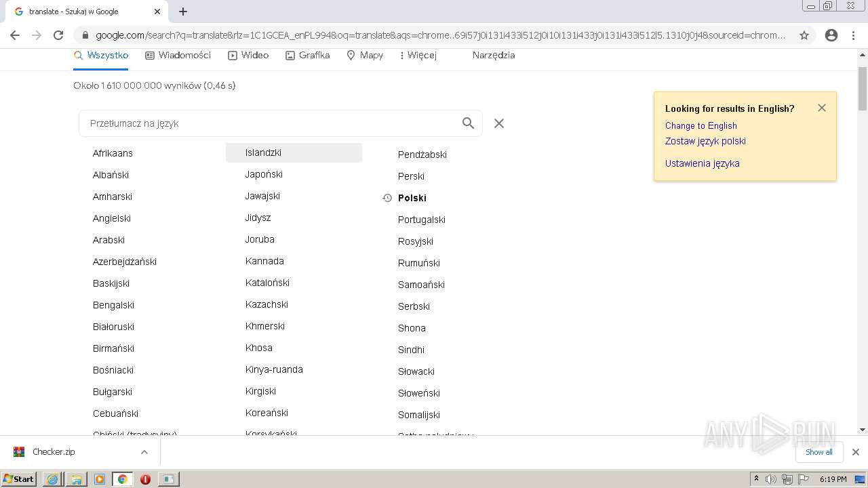868x488 pixels.
Task: Select Somalijski language
Action: 419,415
